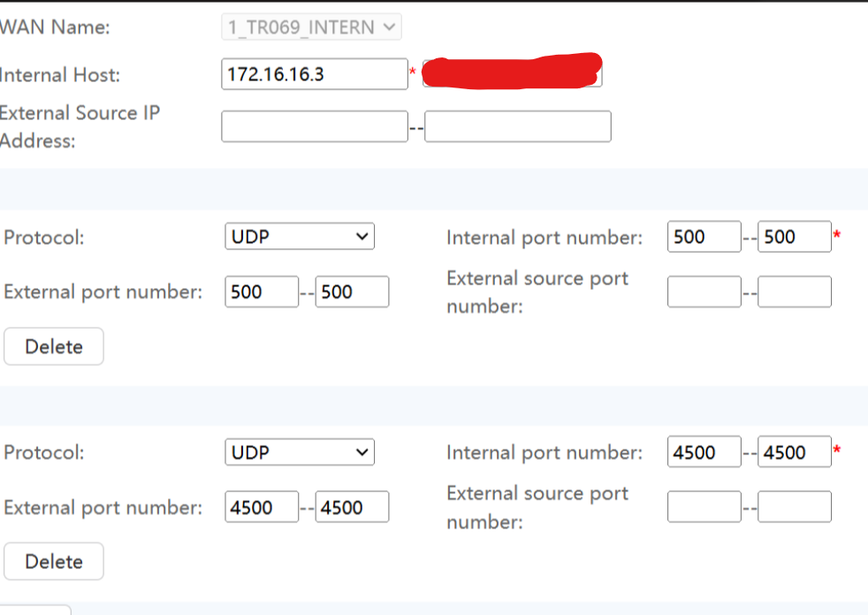The height and width of the screenshot is (615, 868).
Task: Click the Delete button for the 4500 rule
Action: click(x=53, y=560)
